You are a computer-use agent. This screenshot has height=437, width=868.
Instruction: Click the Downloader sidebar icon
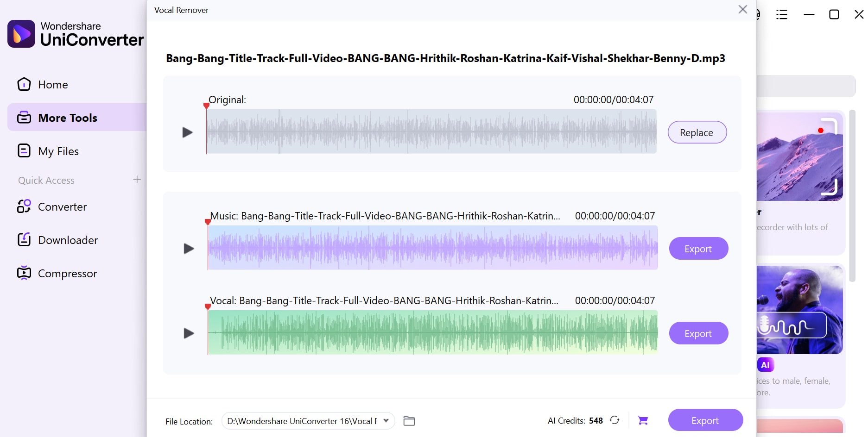pyautogui.click(x=24, y=240)
